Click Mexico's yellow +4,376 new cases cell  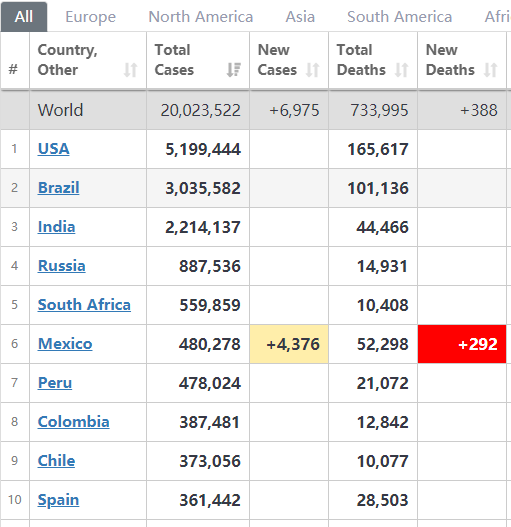(x=289, y=344)
